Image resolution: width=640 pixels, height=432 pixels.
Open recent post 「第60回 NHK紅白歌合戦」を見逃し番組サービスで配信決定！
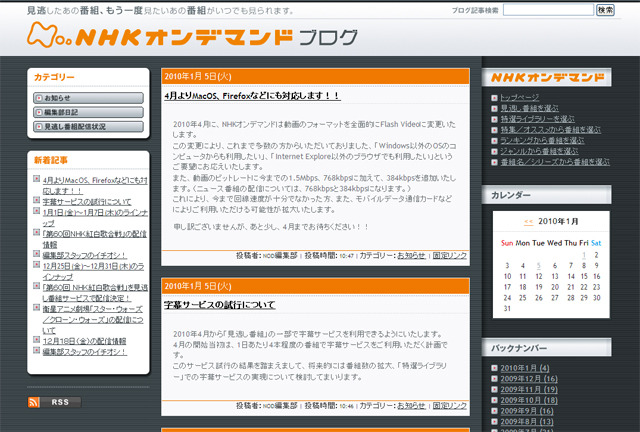tap(95, 293)
